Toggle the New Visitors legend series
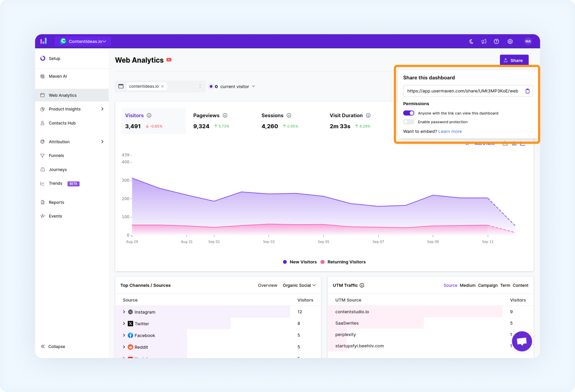The height and width of the screenshot is (392, 575). (300, 262)
